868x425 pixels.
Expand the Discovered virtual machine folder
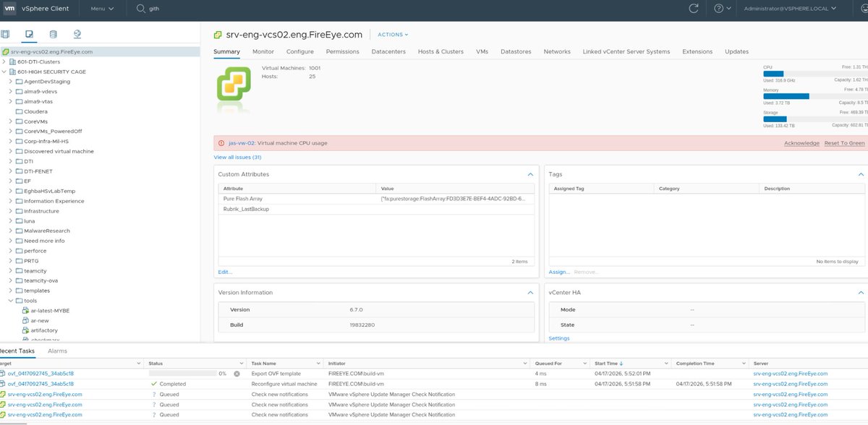point(11,151)
